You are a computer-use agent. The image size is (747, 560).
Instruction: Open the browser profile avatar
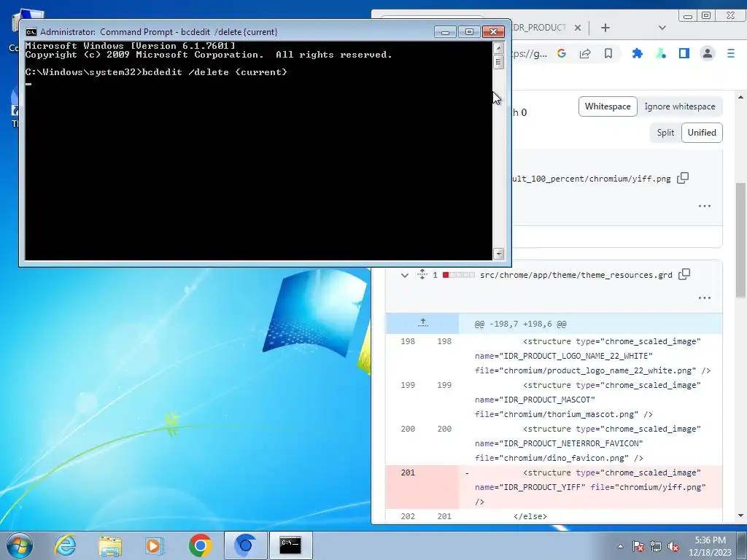pyautogui.click(x=708, y=53)
